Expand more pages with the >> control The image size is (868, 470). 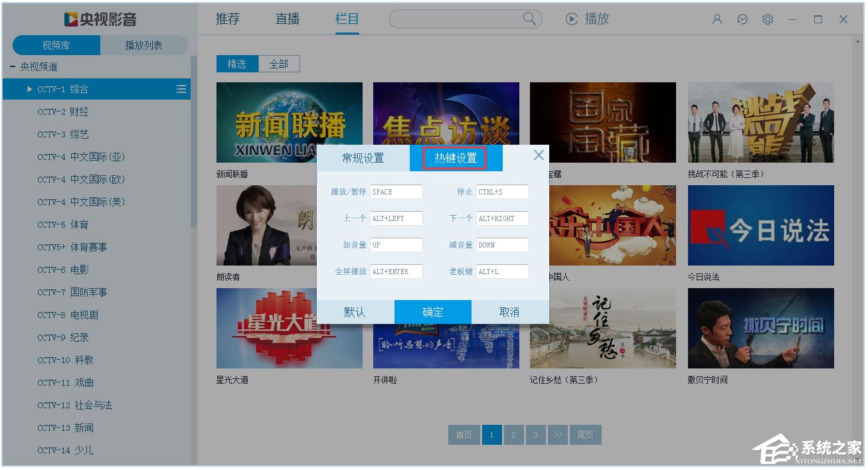click(x=558, y=434)
